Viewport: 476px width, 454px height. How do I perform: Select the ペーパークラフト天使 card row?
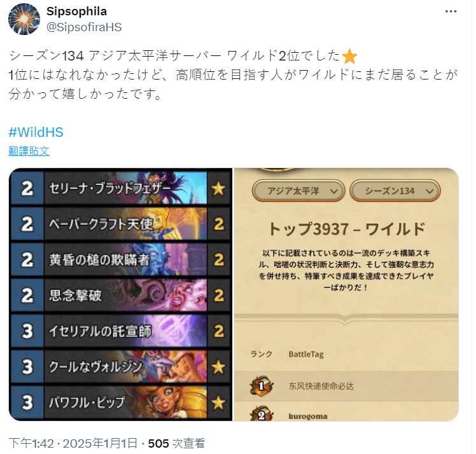pos(120,224)
